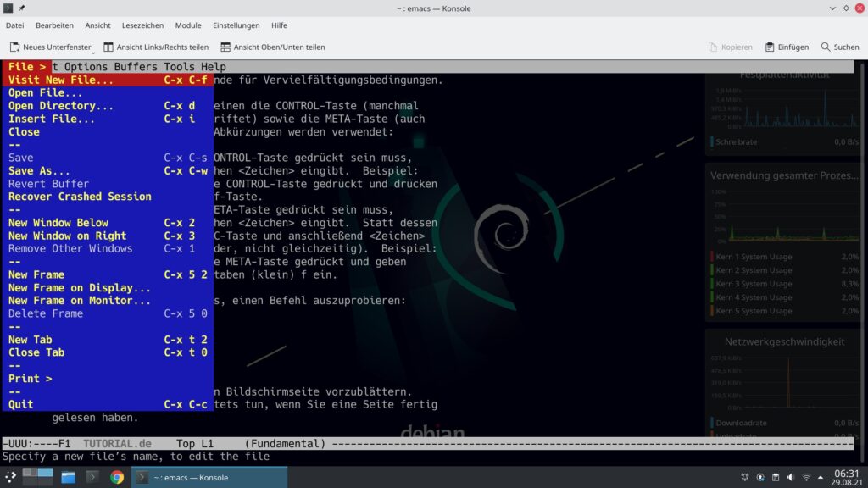The height and width of the screenshot is (488, 868).
Task: Click the File > menu header in Emacs
Action: click(x=27, y=67)
